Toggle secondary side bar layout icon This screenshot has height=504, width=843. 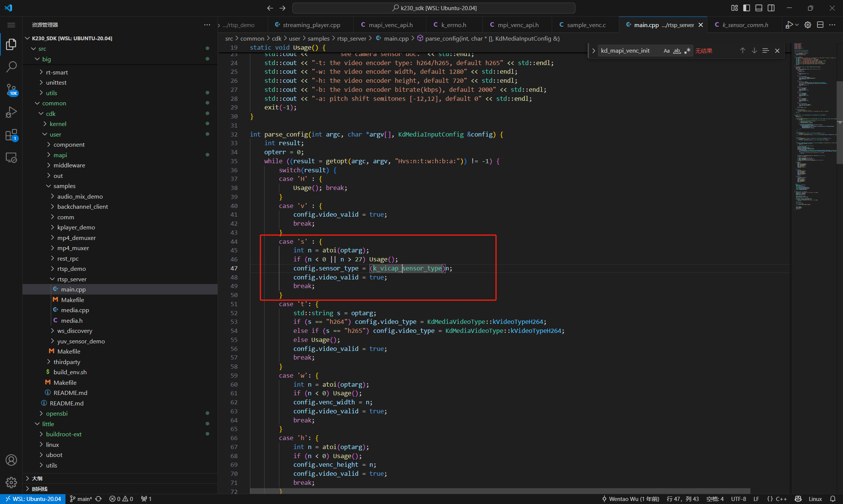pos(771,8)
